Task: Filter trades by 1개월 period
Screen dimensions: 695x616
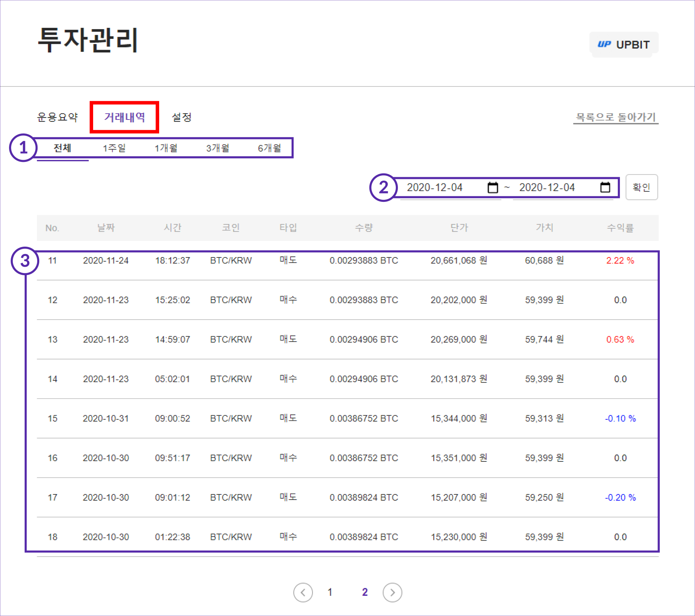Action: click(166, 148)
